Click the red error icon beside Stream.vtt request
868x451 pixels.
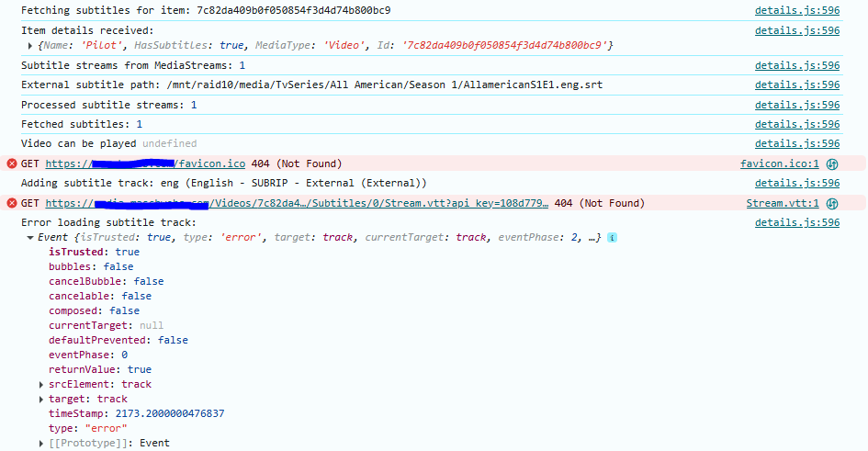(12, 203)
